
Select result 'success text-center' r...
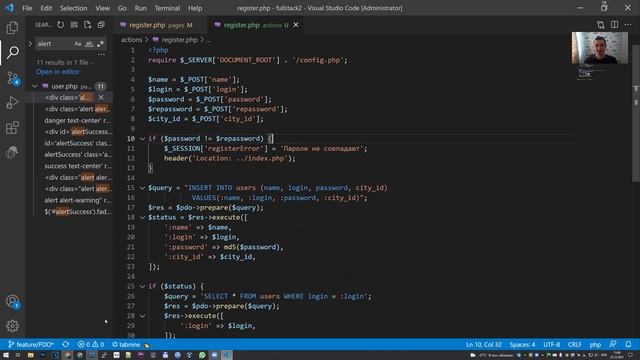(78, 166)
